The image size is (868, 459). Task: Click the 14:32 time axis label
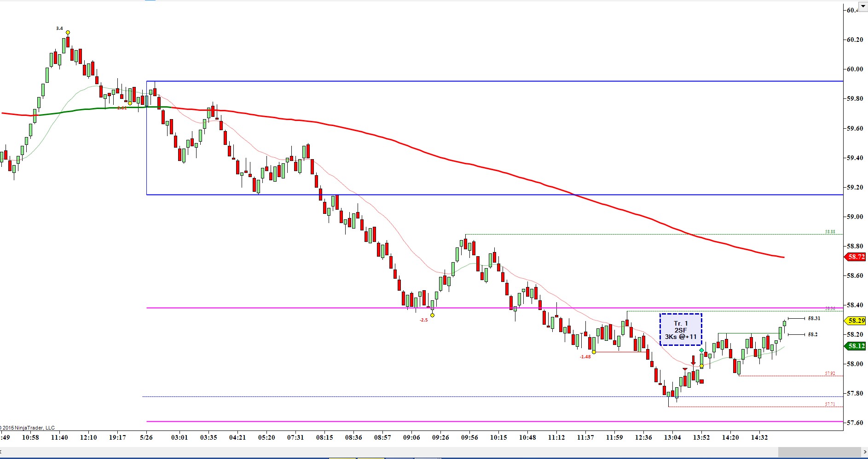point(759,437)
